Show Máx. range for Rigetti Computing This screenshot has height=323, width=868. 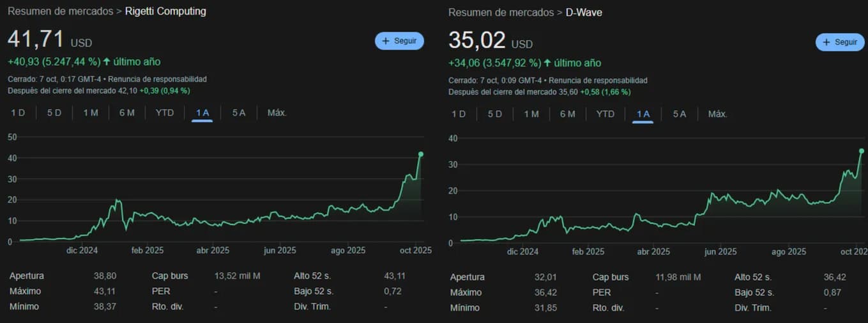coord(277,113)
